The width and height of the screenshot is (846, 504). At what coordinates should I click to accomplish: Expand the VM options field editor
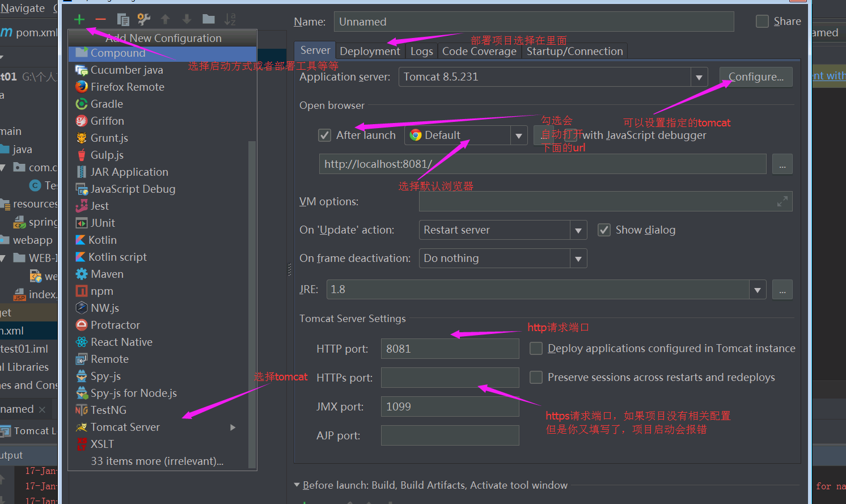pyautogui.click(x=782, y=201)
